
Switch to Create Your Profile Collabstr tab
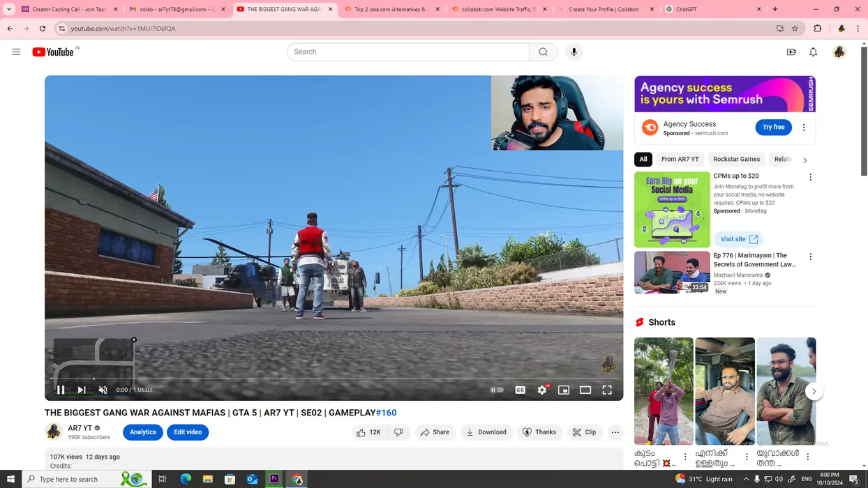click(606, 9)
